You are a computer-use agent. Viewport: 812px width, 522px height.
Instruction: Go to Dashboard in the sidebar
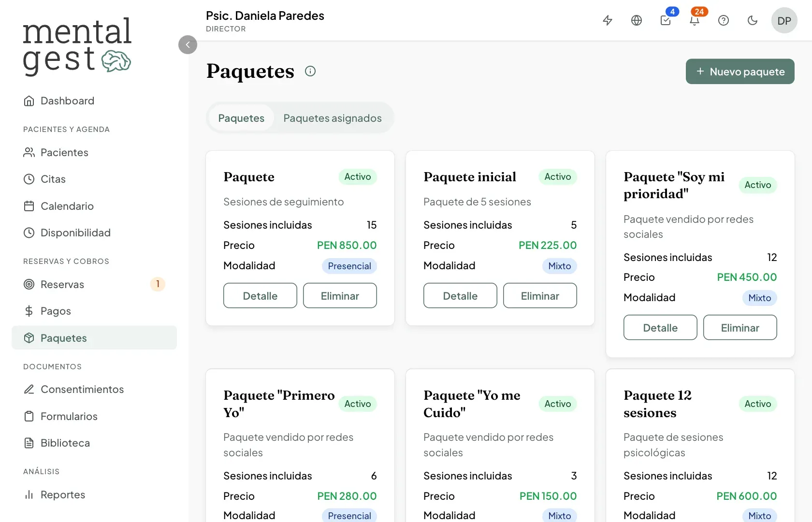click(x=94, y=101)
